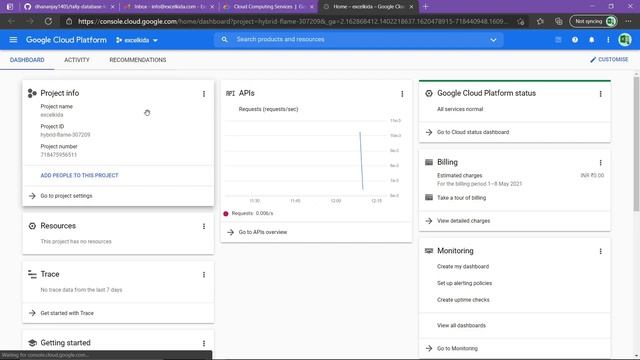
Task: Open the browser settings ellipsis menu
Action: (628, 21)
